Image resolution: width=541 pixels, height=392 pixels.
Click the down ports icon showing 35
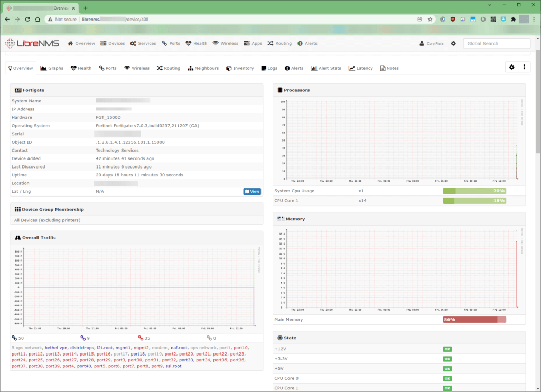141,338
